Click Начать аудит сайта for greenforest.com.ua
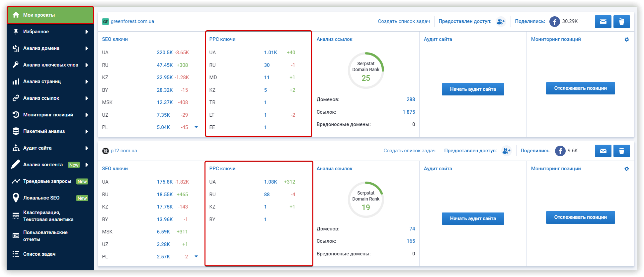Image resolution: width=644 pixels, height=277 pixels. [x=473, y=89]
